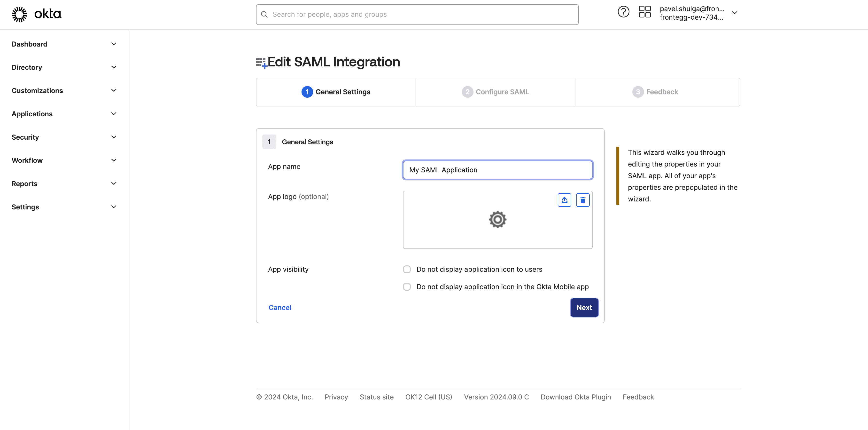The width and height of the screenshot is (868, 430).
Task: Open the user account dropdown menu
Action: click(x=698, y=13)
